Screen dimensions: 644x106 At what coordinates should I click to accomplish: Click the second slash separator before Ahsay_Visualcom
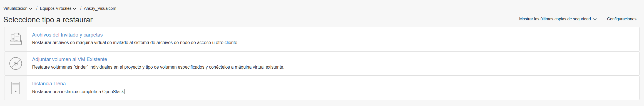click(x=81, y=8)
